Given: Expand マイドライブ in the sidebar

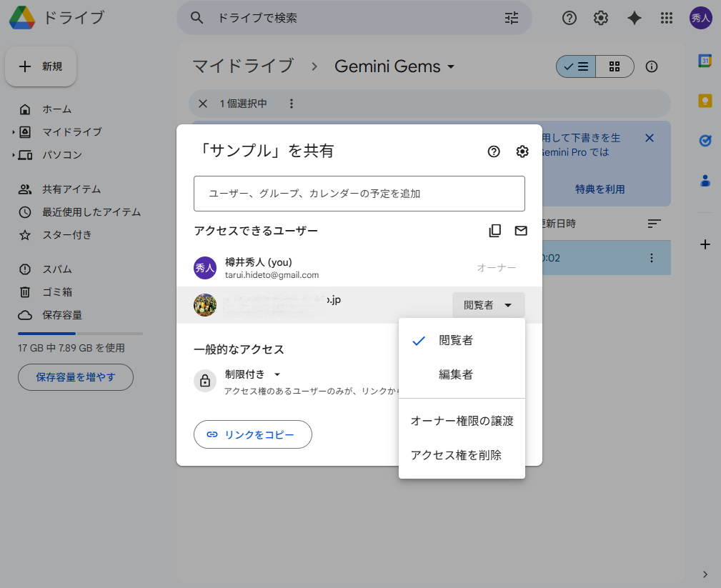Looking at the screenshot, I should 14,131.
